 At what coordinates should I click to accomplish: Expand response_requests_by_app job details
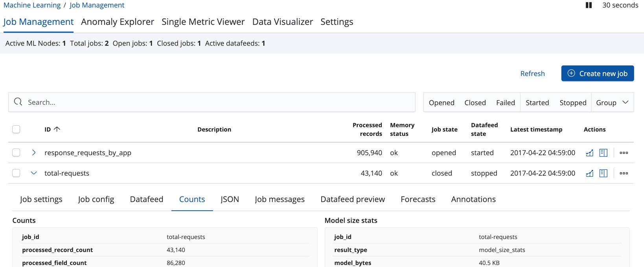click(34, 153)
